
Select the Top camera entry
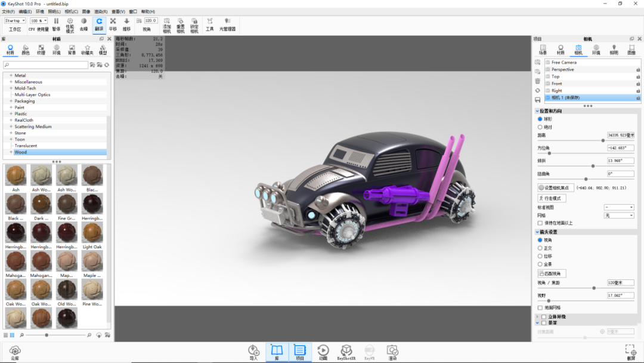point(593,76)
